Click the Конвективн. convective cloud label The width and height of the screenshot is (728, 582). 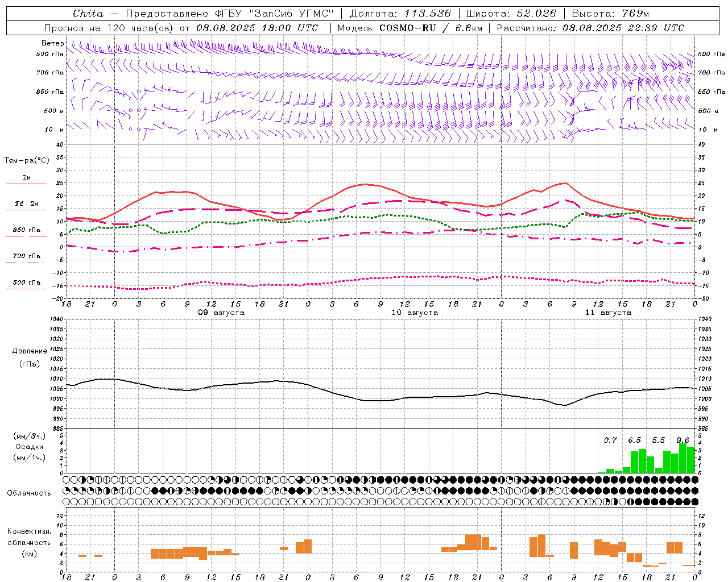point(30,531)
